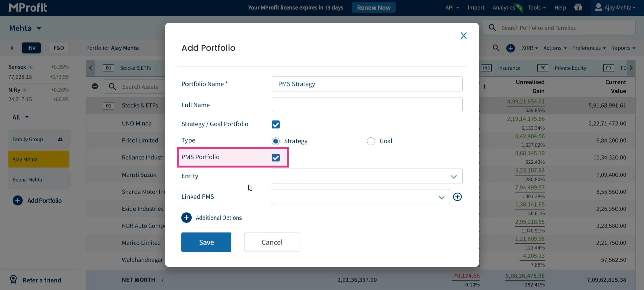Image resolution: width=644 pixels, height=290 pixels.
Task: Click the Refer a friend link
Action: [42, 280]
